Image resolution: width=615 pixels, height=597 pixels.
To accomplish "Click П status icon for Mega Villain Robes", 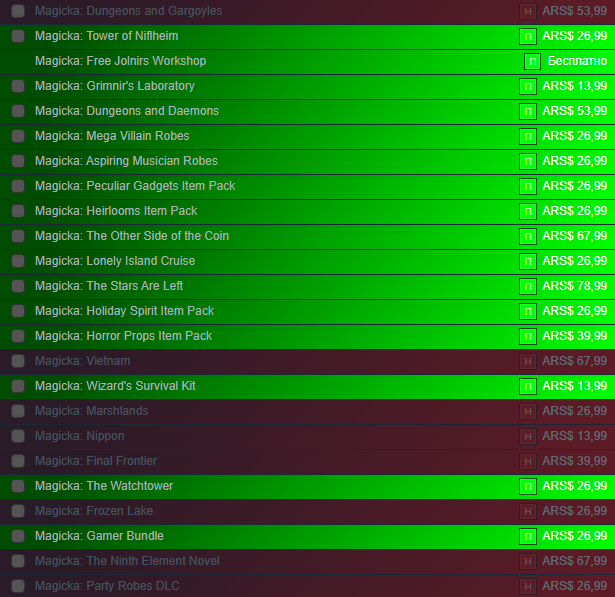I will [x=528, y=137].
